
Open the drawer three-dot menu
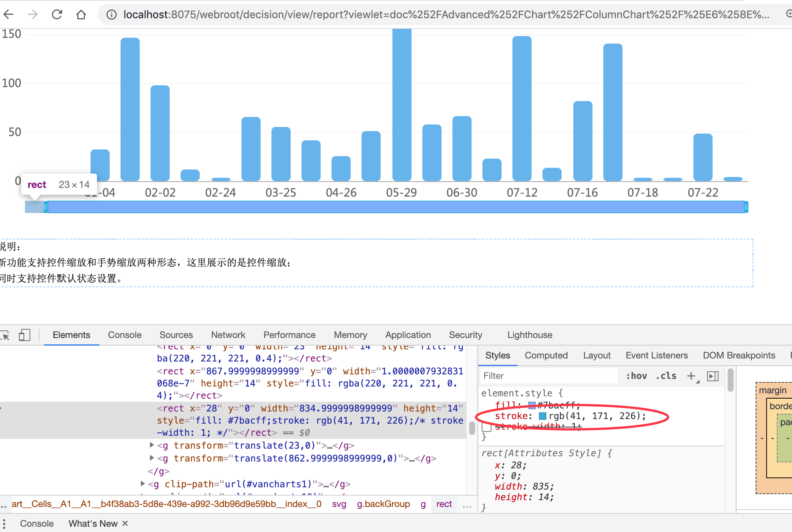coord(4,524)
